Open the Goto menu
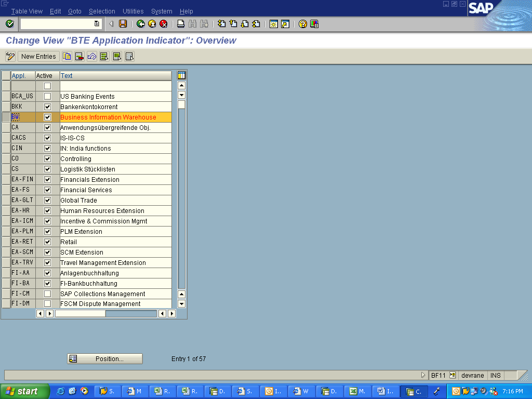This screenshot has height=399, width=532. 75,11
